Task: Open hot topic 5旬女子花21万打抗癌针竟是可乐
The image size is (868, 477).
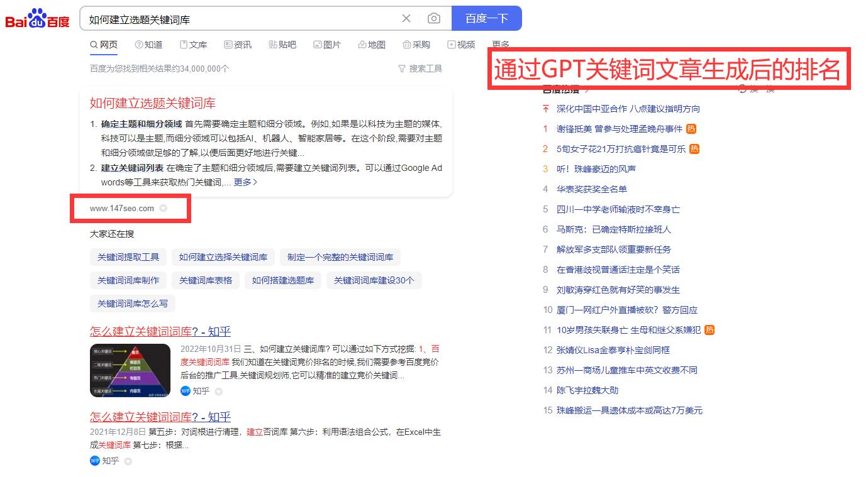Action: (x=621, y=149)
